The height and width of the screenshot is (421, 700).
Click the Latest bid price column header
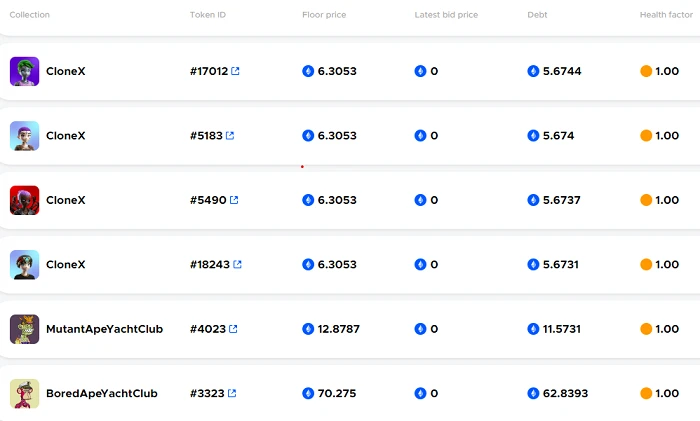tap(446, 15)
